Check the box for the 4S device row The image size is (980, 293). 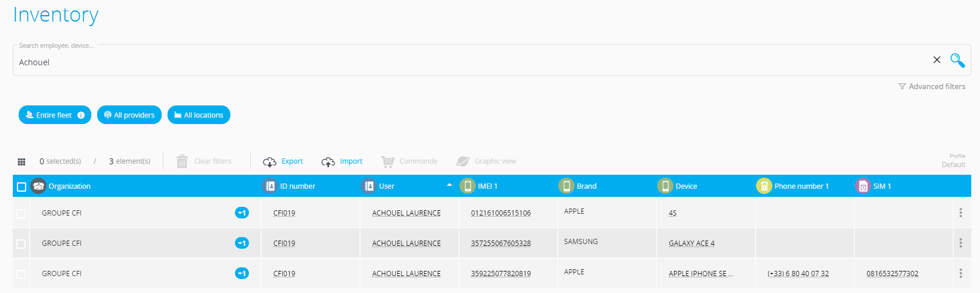pos(22,213)
